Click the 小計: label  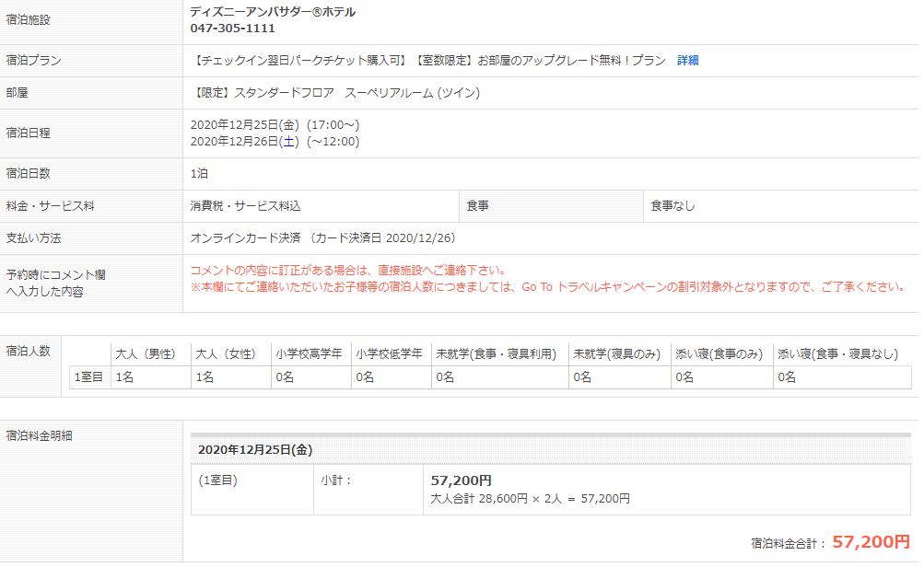point(336,480)
